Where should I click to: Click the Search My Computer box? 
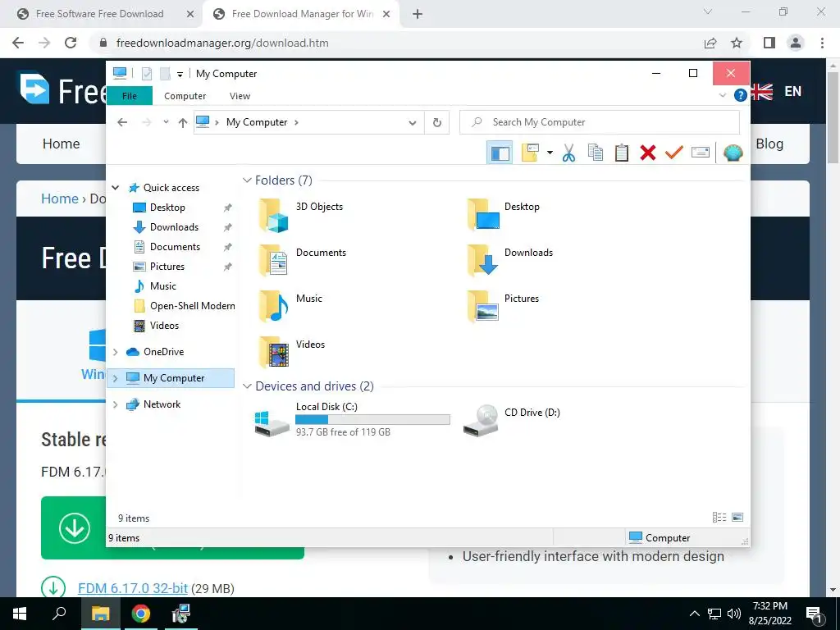600,122
